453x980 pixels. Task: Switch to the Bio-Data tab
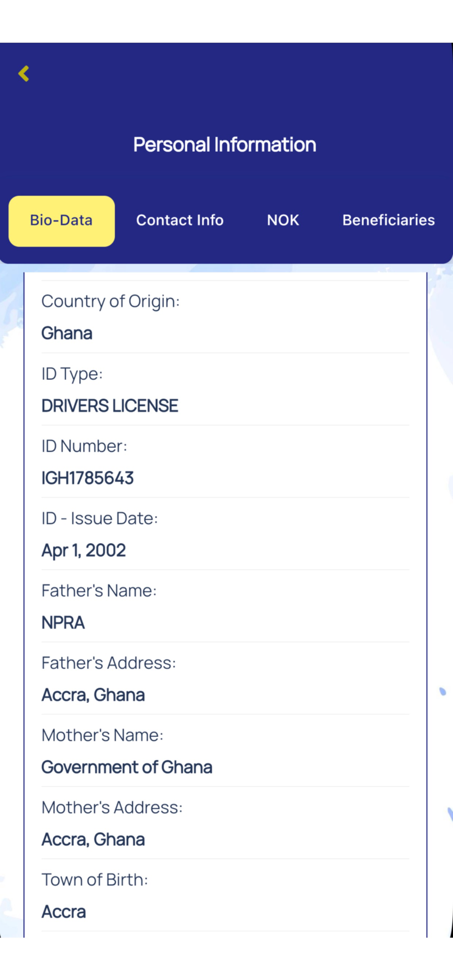62,220
